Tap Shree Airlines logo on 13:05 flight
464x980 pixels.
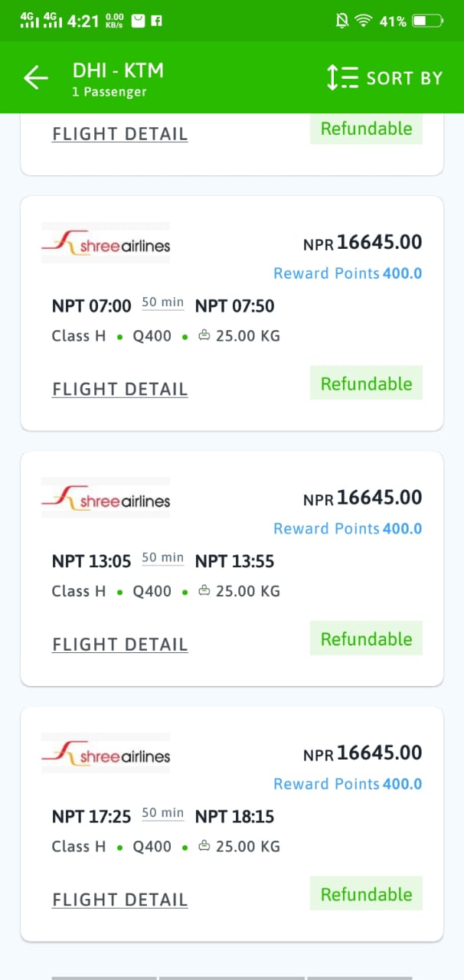point(106,498)
